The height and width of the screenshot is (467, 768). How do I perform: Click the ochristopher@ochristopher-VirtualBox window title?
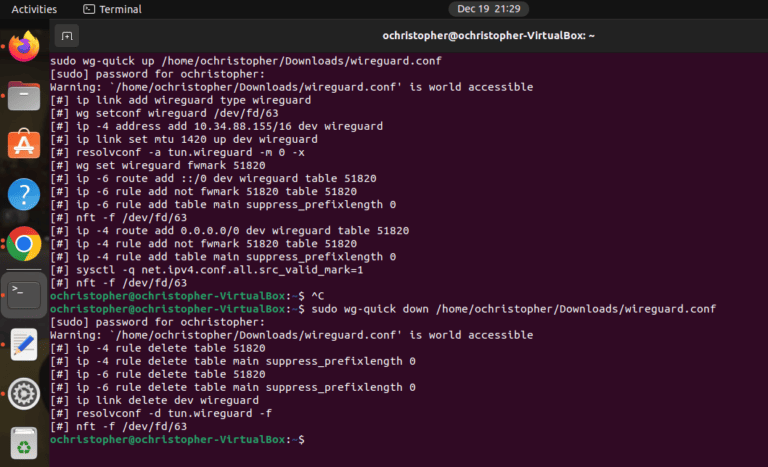point(489,36)
